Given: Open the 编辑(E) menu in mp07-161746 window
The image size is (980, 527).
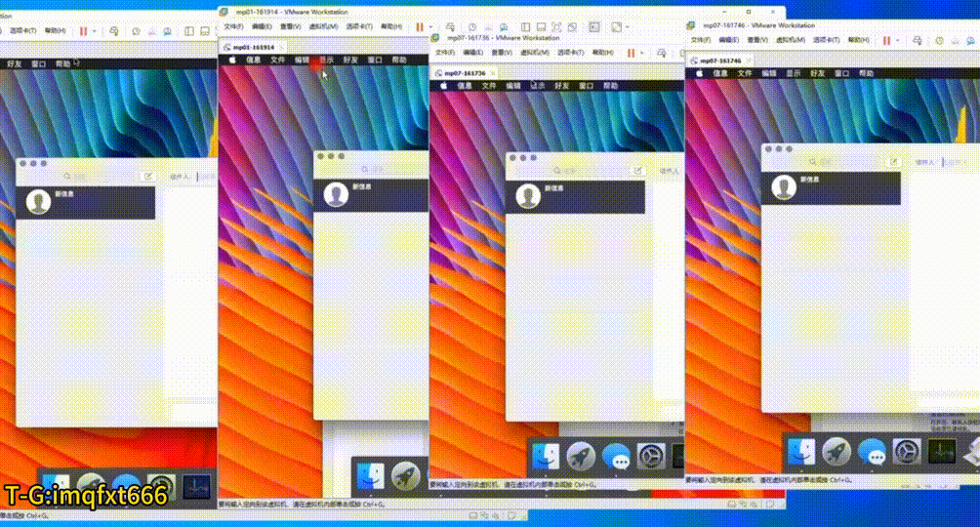Looking at the screenshot, I should (x=728, y=40).
